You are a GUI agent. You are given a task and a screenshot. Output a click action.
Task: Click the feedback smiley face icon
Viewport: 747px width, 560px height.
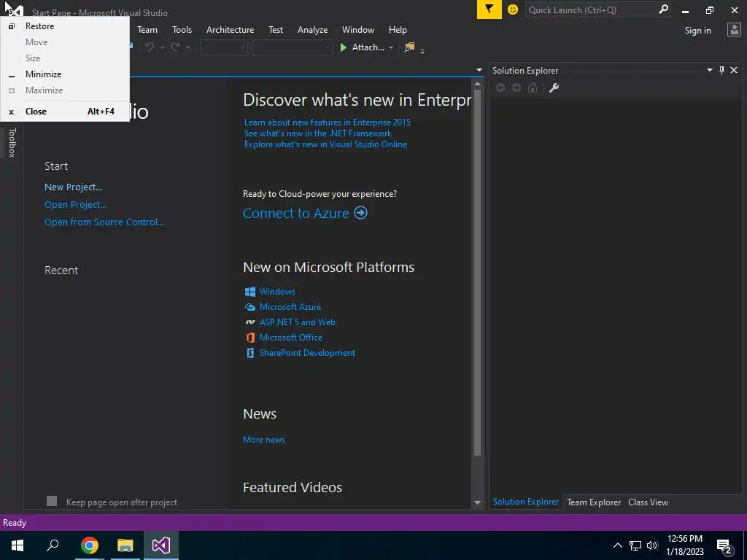[513, 9]
